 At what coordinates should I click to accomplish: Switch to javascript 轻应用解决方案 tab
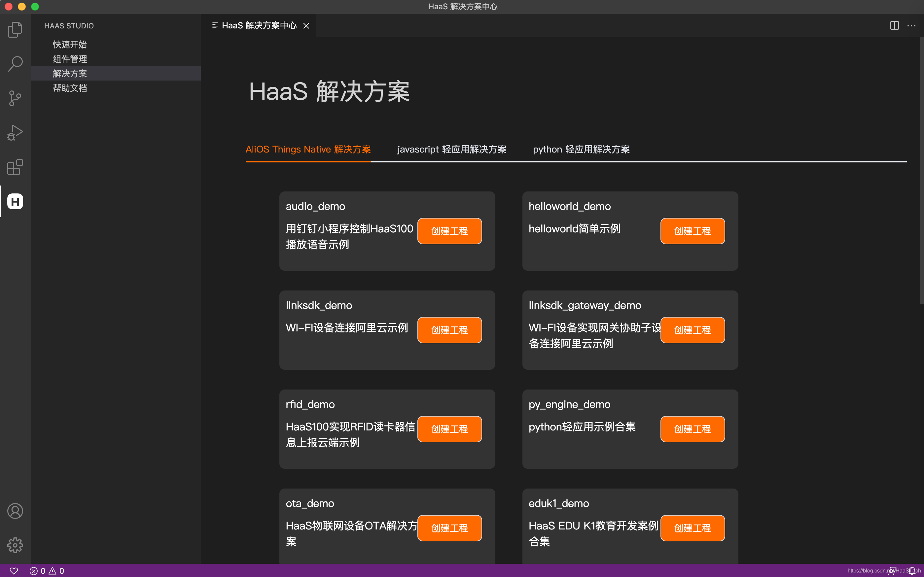452,149
